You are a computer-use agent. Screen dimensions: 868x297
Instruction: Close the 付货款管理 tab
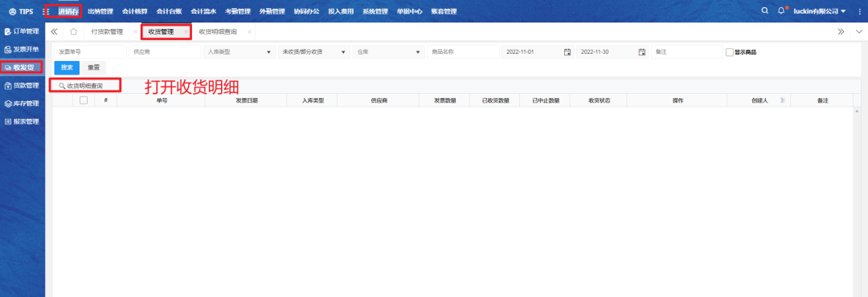click(x=136, y=32)
